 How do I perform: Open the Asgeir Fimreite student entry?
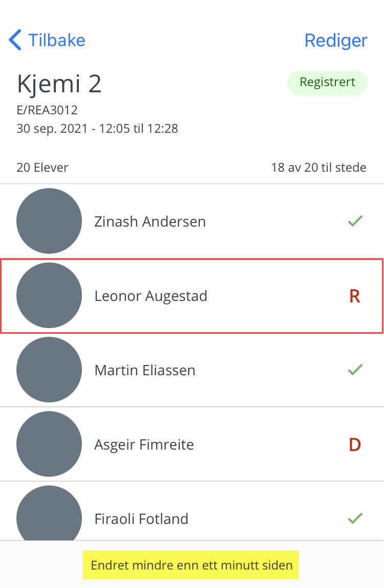(192, 444)
